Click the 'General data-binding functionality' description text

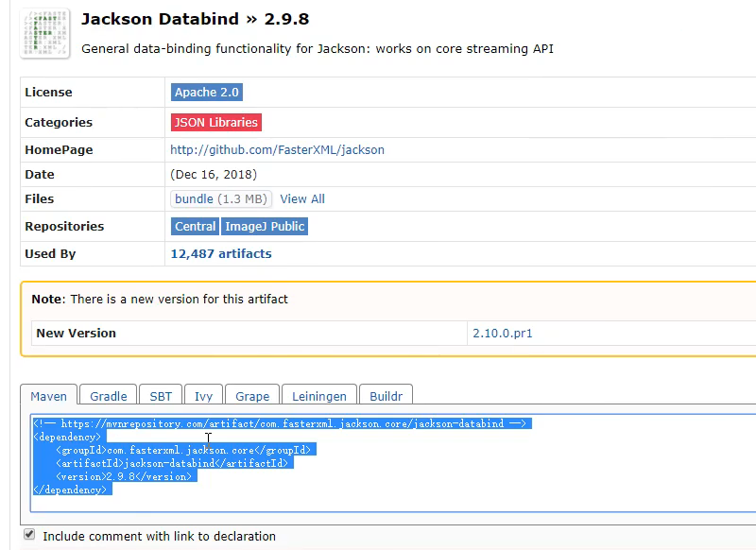(318, 49)
